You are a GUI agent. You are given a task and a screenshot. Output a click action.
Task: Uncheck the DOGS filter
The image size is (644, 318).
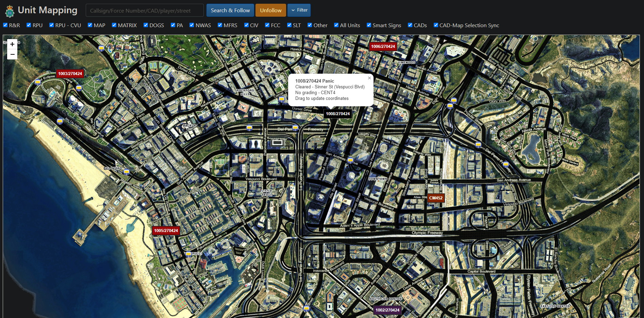(x=146, y=25)
